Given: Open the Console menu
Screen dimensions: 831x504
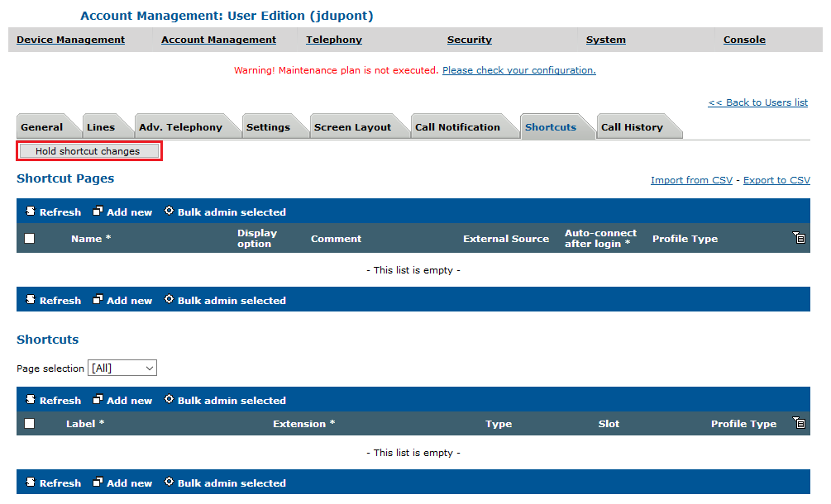Looking at the screenshot, I should 745,40.
